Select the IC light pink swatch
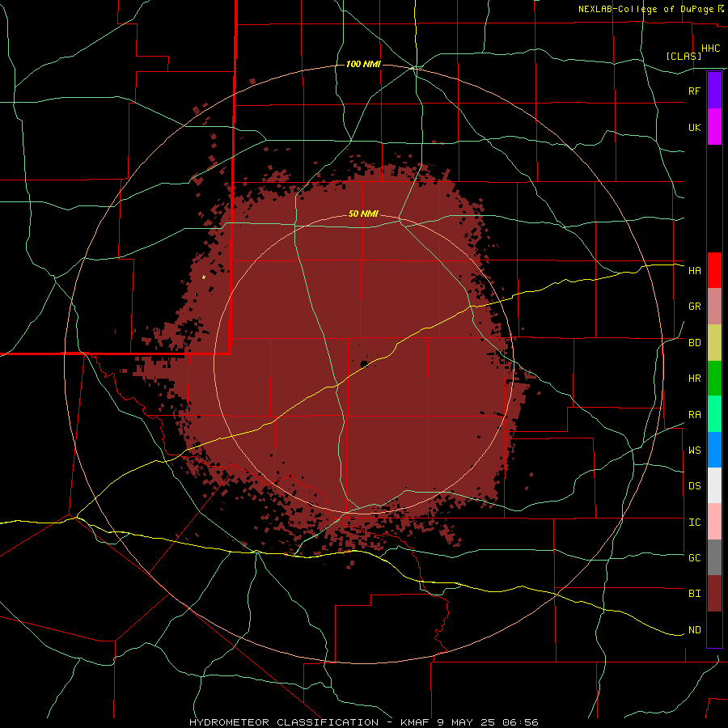This screenshot has height=728, width=728. (714, 522)
